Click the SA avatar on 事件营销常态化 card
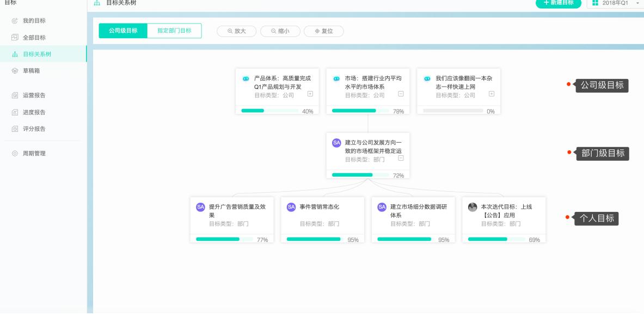644x316 pixels. pyautogui.click(x=291, y=207)
